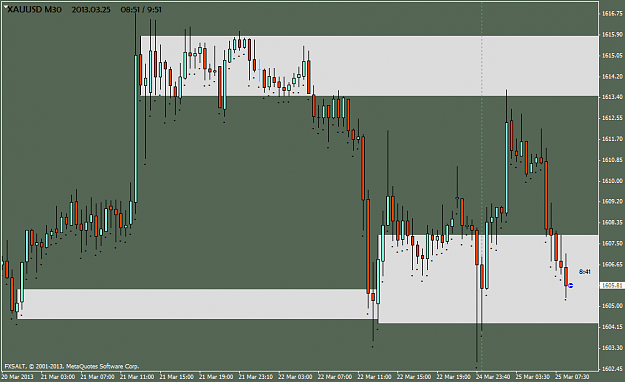Click the 1611.70 price axis label
This screenshot has width=625, height=382.
click(x=612, y=139)
